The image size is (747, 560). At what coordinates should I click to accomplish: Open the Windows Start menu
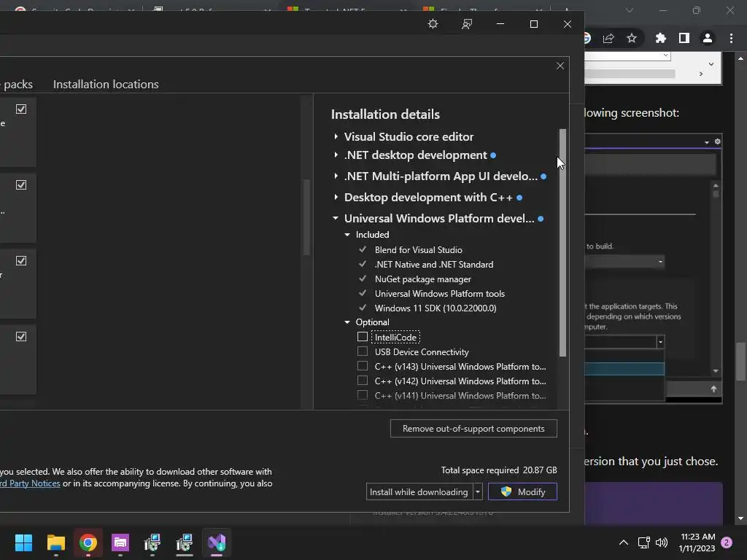[x=23, y=542]
